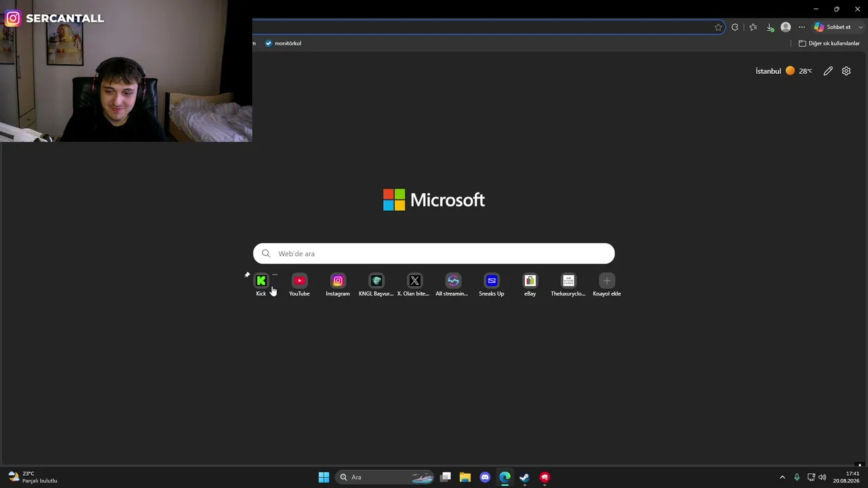Open Task View on the taskbar
868x488 pixels.
click(446, 477)
